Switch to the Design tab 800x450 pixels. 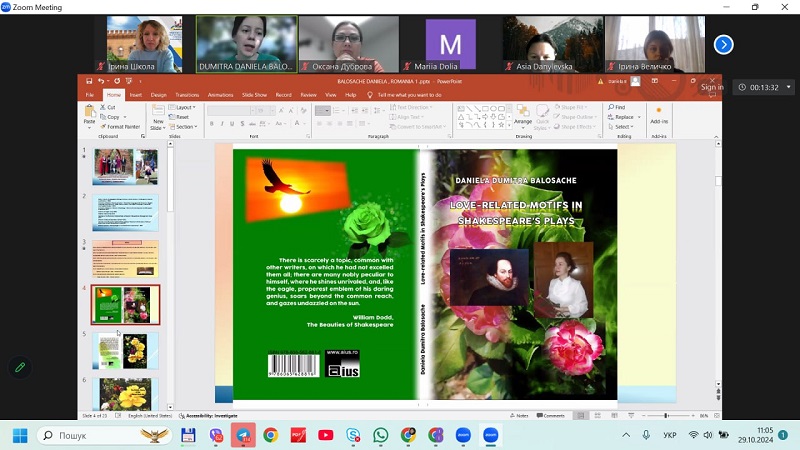click(x=158, y=95)
